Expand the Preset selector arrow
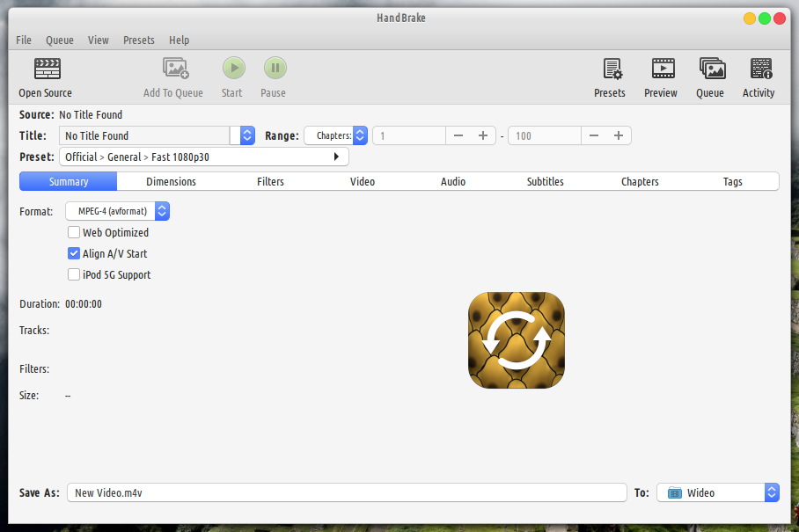Image resolution: width=799 pixels, height=532 pixels. [x=336, y=157]
